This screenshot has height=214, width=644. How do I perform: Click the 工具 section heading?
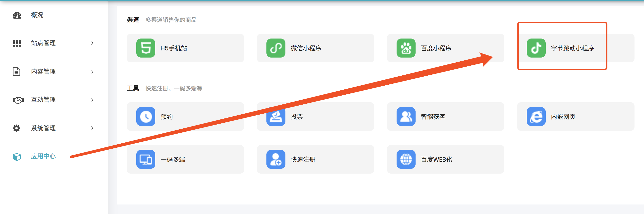[133, 88]
